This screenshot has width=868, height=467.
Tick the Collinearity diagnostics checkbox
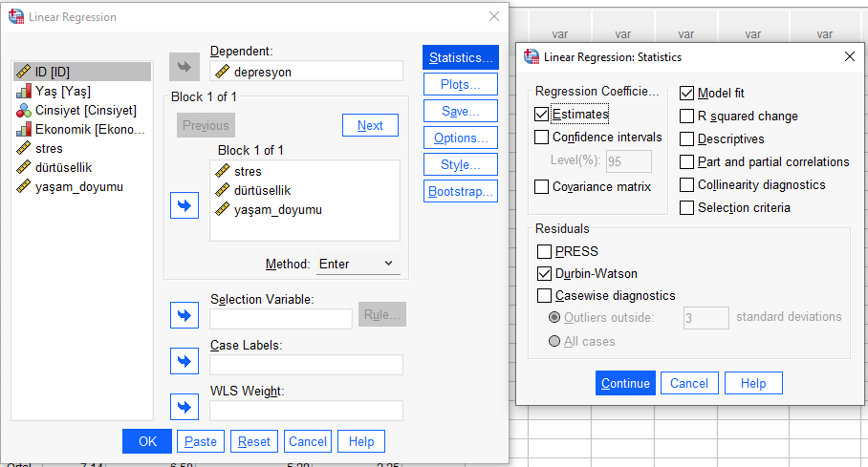pyautogui.click(x=687, y=185)
